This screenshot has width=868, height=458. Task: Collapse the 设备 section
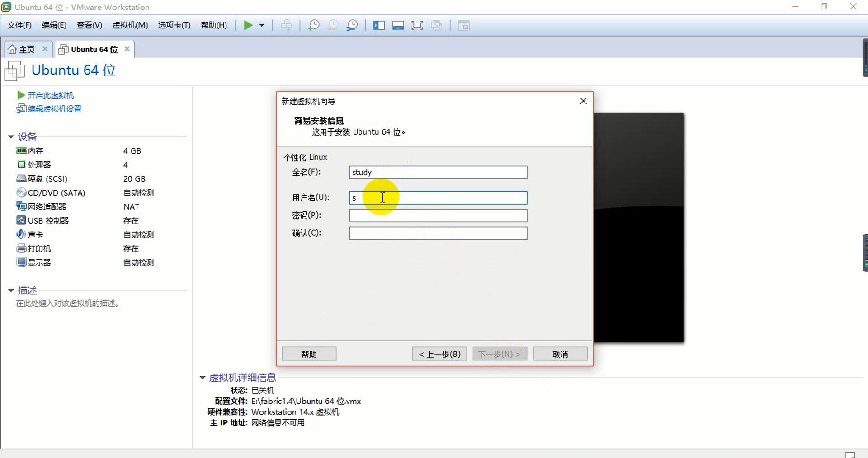(x=11, y=136)
